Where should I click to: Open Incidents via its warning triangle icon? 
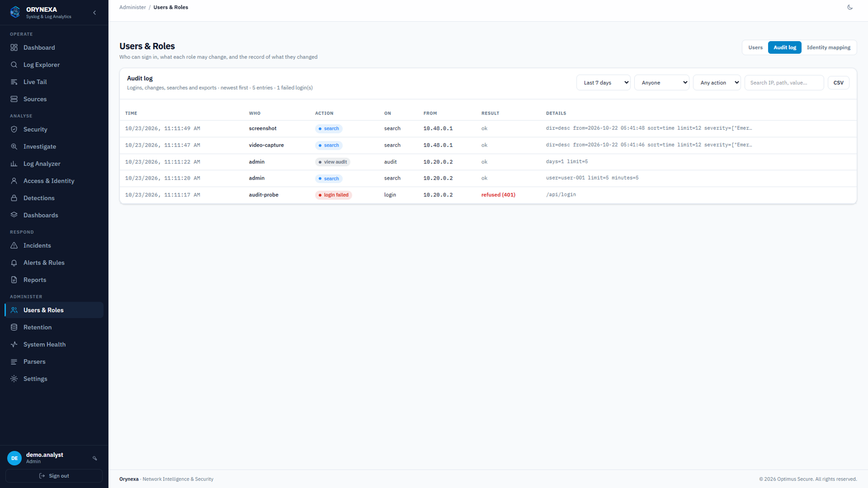tap(14, 246)
